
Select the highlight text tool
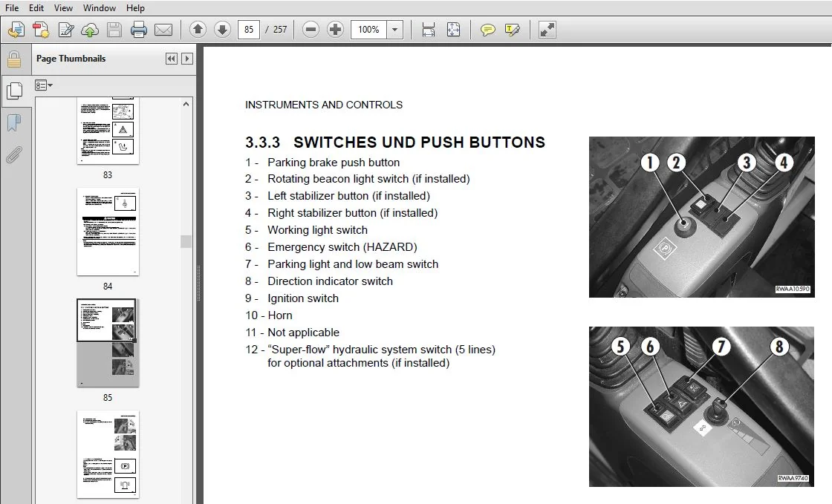512,30
